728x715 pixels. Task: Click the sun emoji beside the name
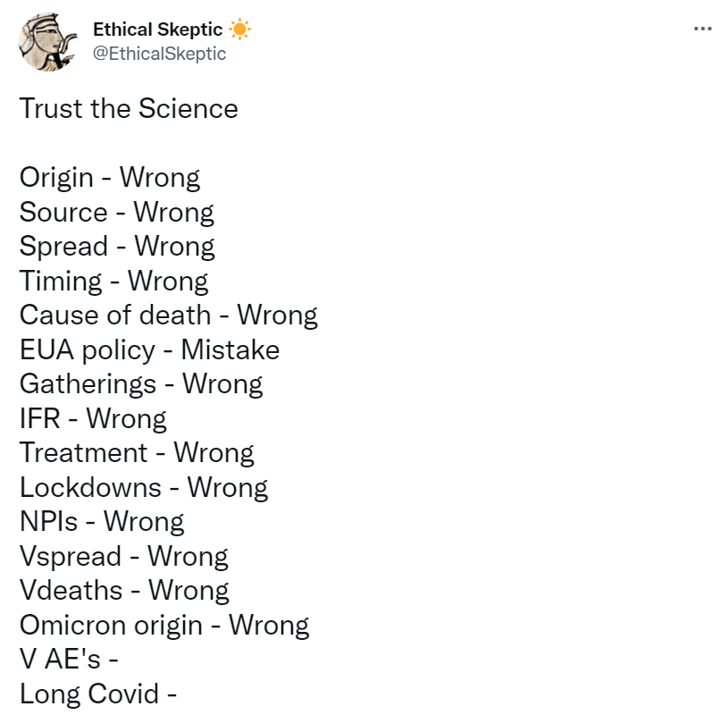[x=240, y=29]
